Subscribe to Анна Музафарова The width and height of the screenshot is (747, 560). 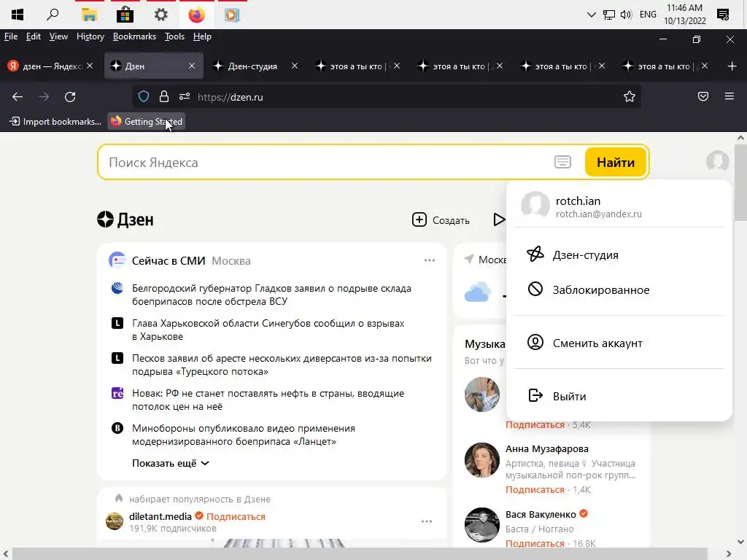pyautogui.click(x=535, y=489)
